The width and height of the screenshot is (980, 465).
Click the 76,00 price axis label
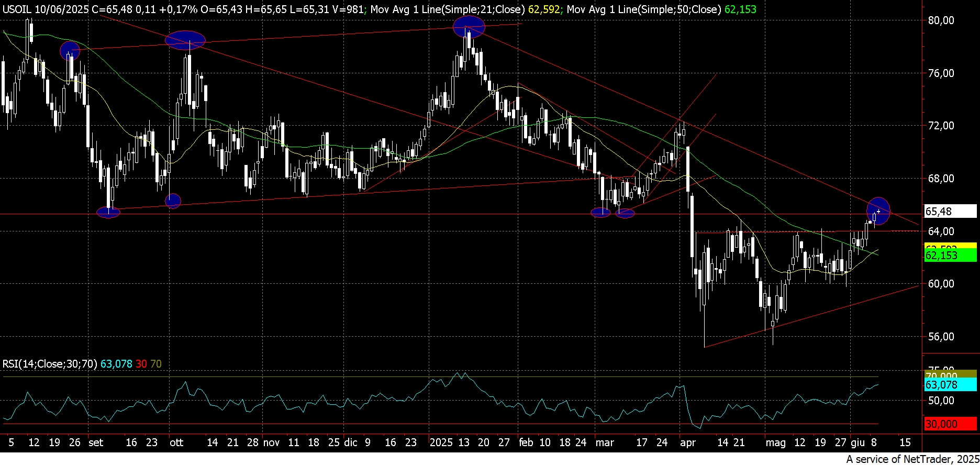(941, 73)
